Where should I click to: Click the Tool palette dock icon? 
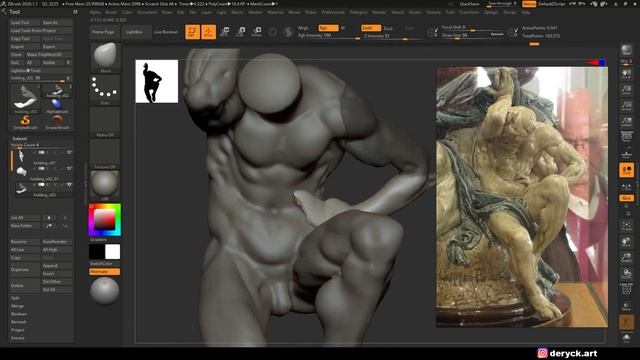point(75,12)
